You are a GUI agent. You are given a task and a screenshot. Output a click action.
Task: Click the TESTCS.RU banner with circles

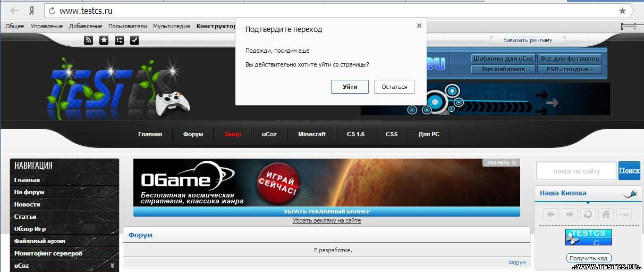485,99
